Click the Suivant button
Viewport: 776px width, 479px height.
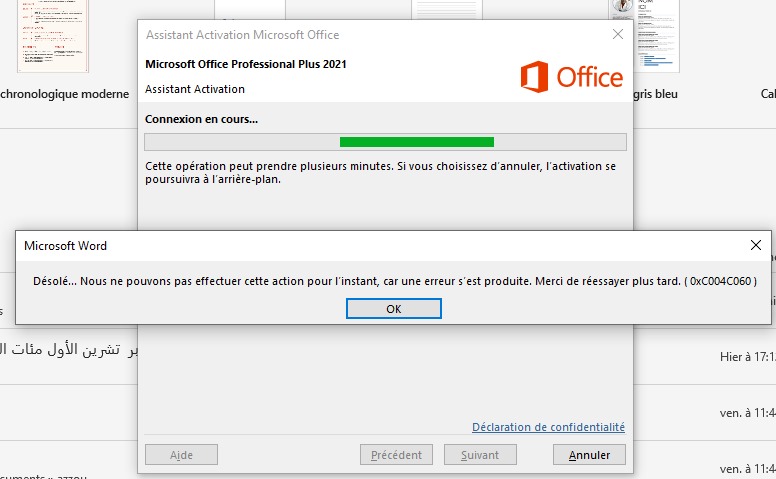pyautogui.click(x=480, y=455)
